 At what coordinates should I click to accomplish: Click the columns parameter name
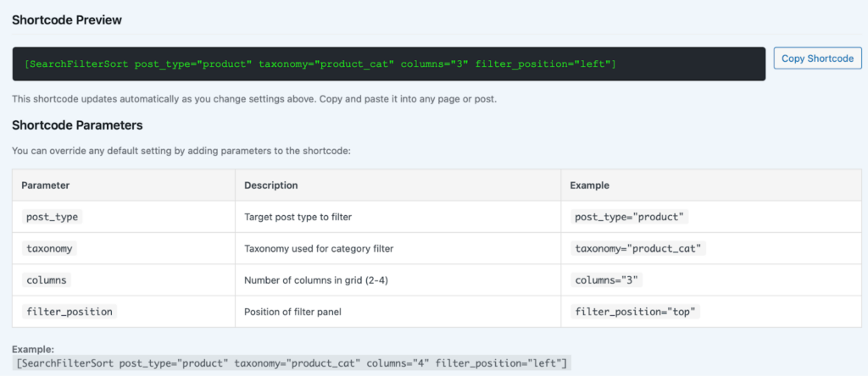click(47, 279)
